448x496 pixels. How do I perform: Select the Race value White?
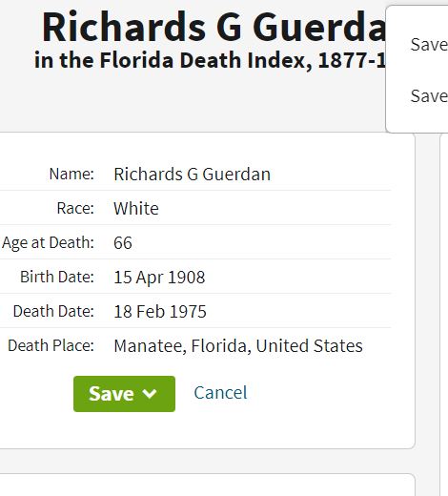point(136,209)
